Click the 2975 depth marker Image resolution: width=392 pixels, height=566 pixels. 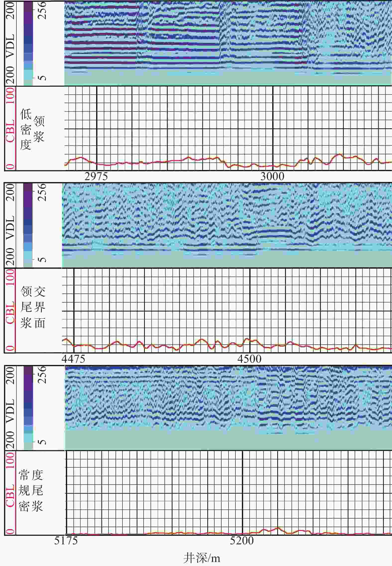(96, 176)
